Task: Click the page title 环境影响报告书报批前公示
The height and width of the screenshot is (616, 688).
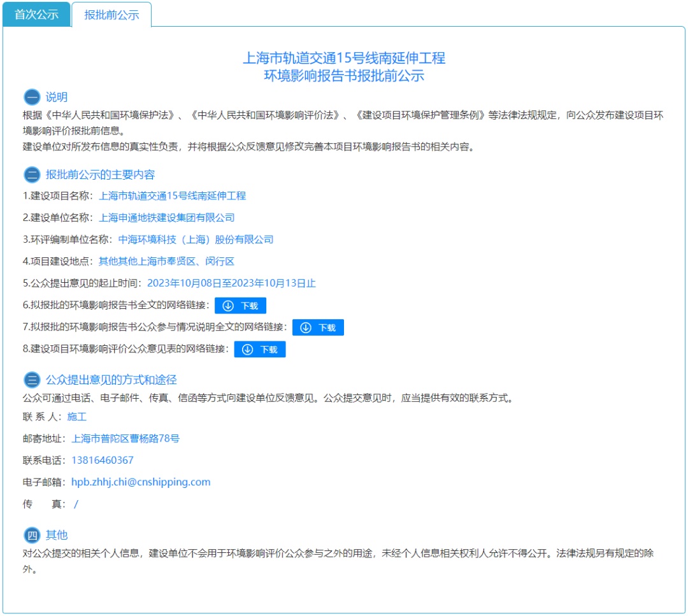Action: pyautogui.click(x=344, y=76)
